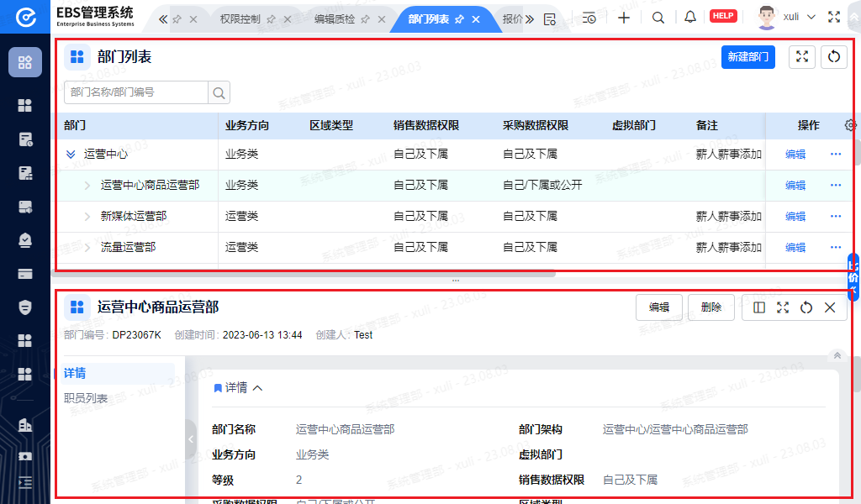Expand the 流量运营部 row
Image resolution: width=861 pixels, height=504 pixels.
point(87,248)
